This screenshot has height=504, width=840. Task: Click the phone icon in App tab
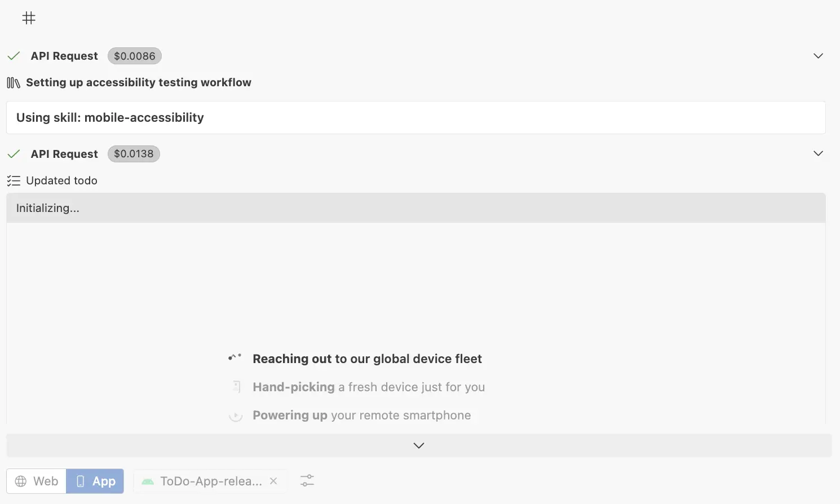pos(80,481)
